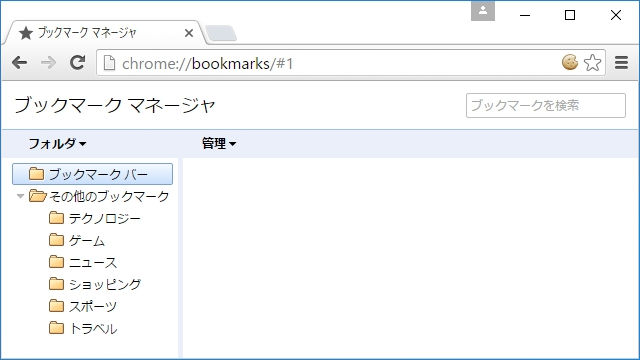Go back with the browser back arrow
640x360 pixels.
click(19, 63)
